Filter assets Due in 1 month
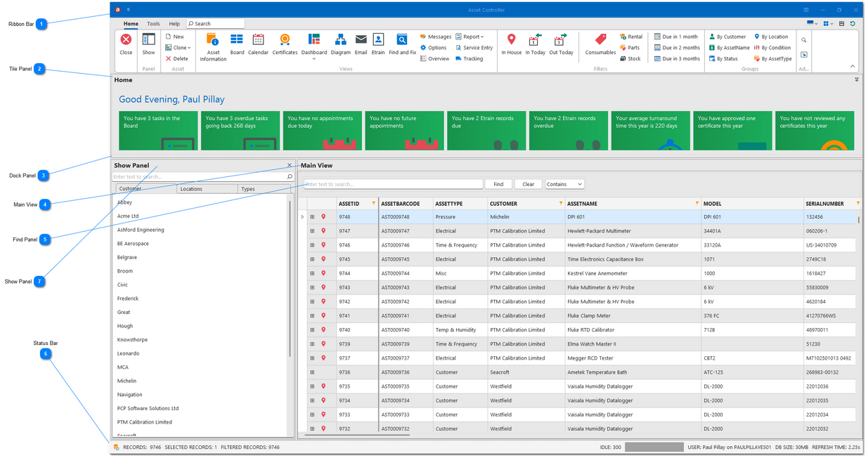868x458 pixels. (675, 37)
